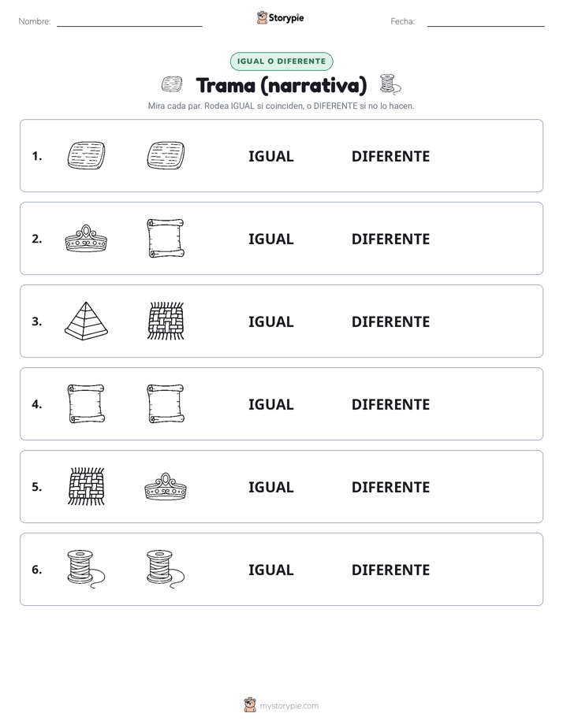Open the mystorypie.com footer link
Image resolution: width=563 pixels, height=728 pixels.
pos(289,706)
